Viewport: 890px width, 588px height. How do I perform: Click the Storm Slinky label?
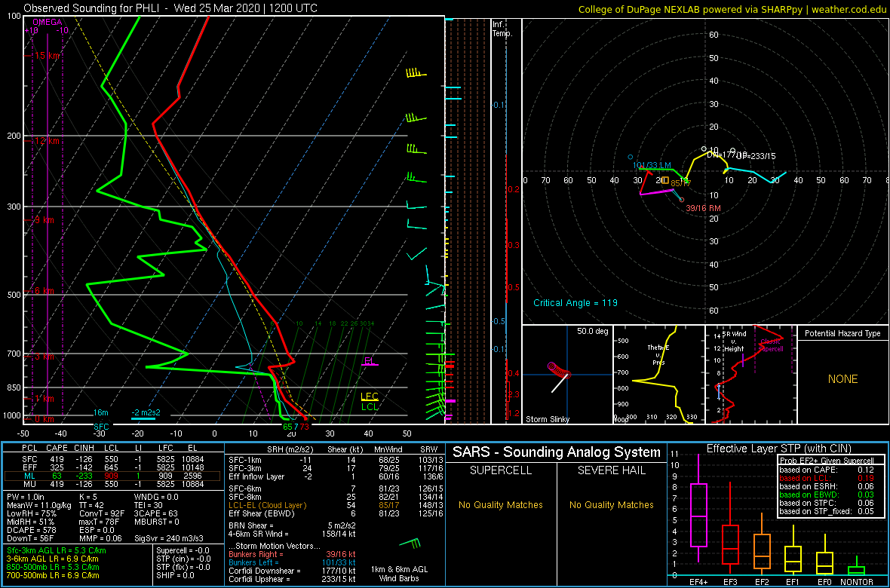[x=548, y=419]
